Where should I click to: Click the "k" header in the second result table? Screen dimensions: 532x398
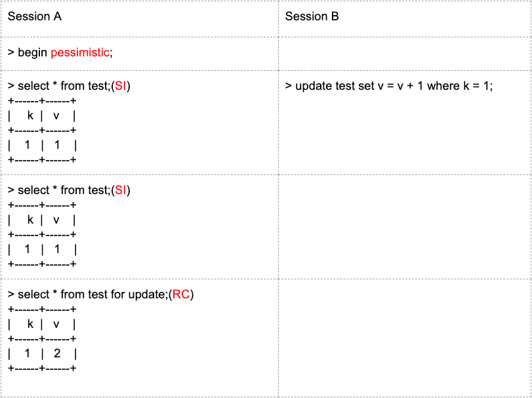tap(30, 220)
